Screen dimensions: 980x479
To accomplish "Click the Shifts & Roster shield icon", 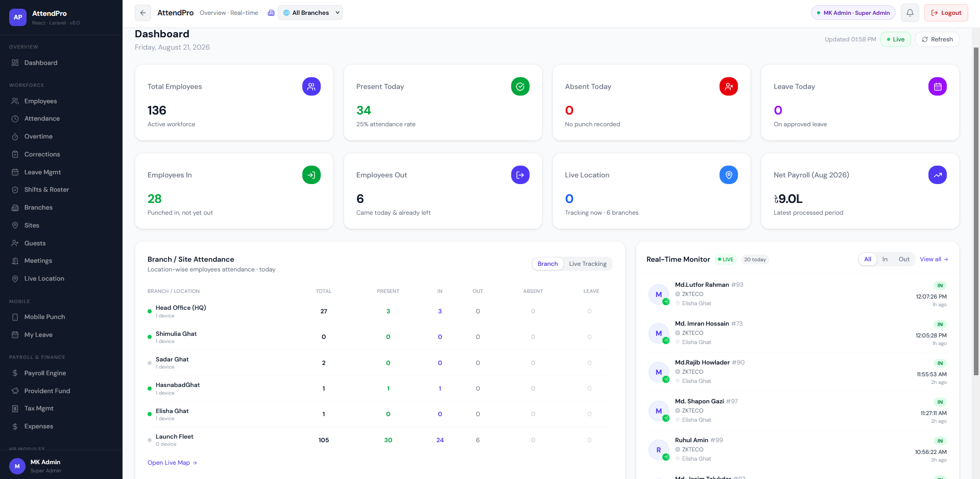I will click(x=15, y=190).
